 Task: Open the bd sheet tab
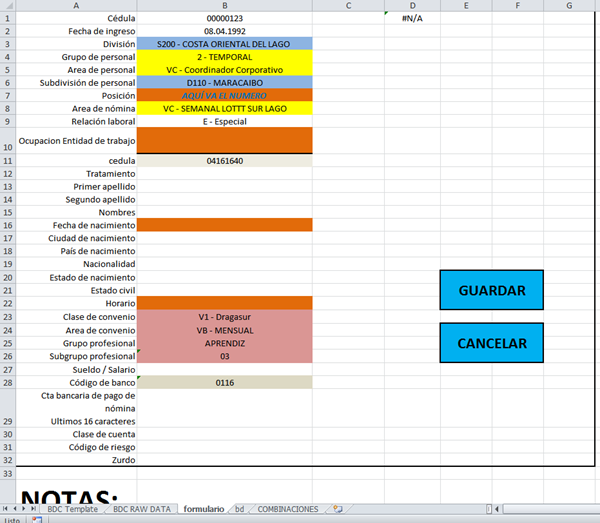pyautogui.click(x=240, y=509)
